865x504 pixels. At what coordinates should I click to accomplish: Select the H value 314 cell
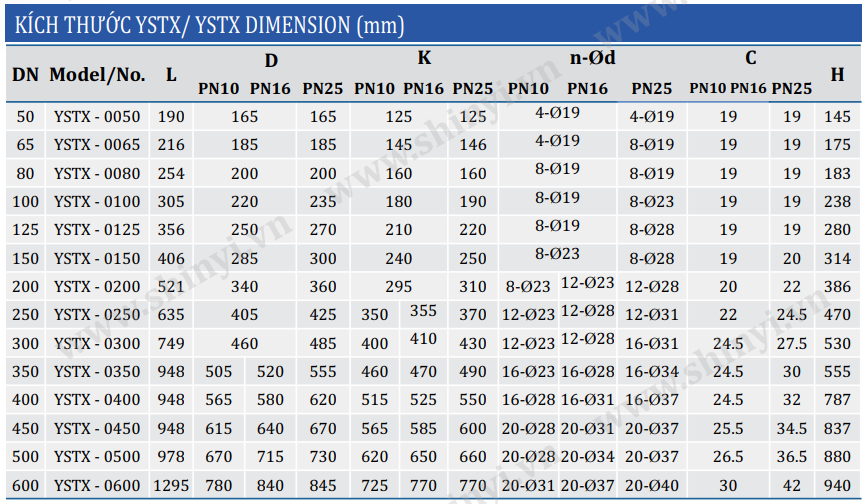pos(837,259)
